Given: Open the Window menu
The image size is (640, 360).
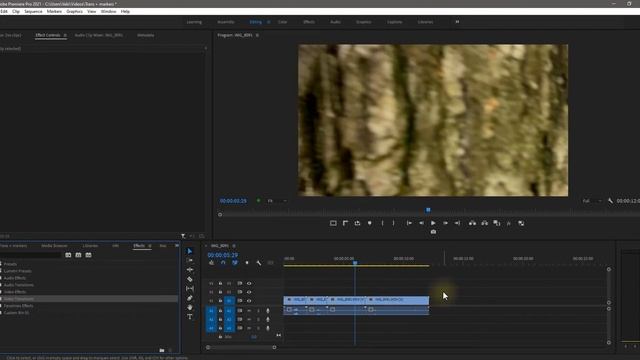Looking at the screenshot, I should [108, 11].
